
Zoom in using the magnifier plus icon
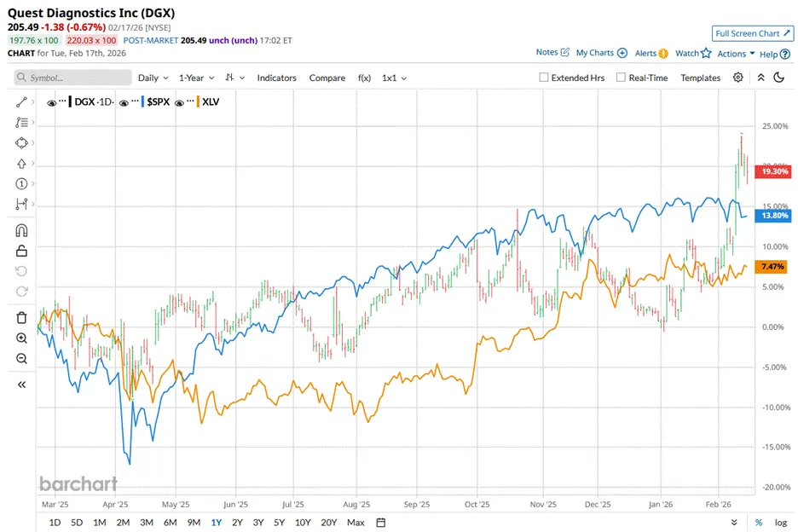[22, 338]
